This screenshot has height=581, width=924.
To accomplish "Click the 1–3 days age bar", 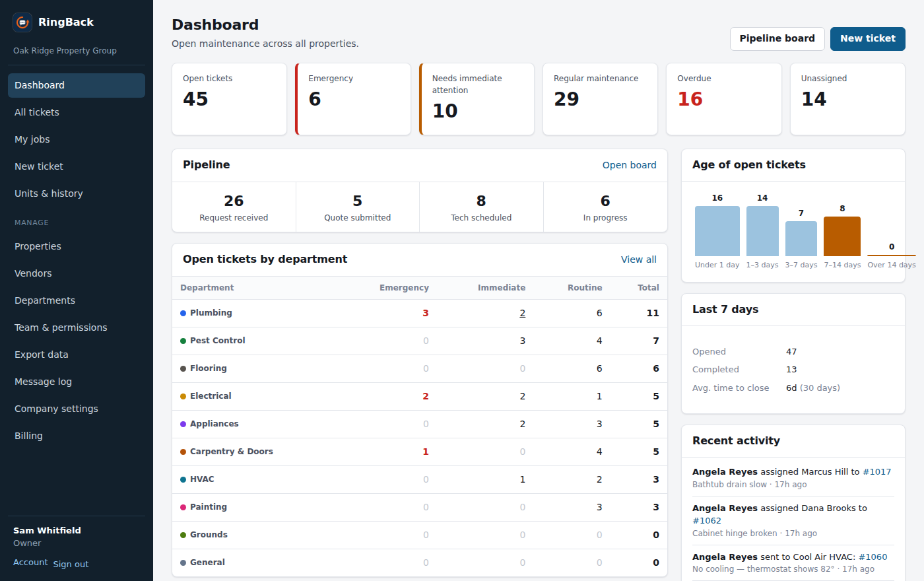I will (x=762, y=231).
